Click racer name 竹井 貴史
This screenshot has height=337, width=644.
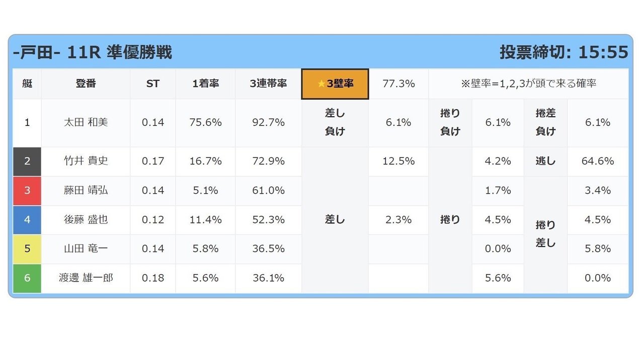coord(86,161)
